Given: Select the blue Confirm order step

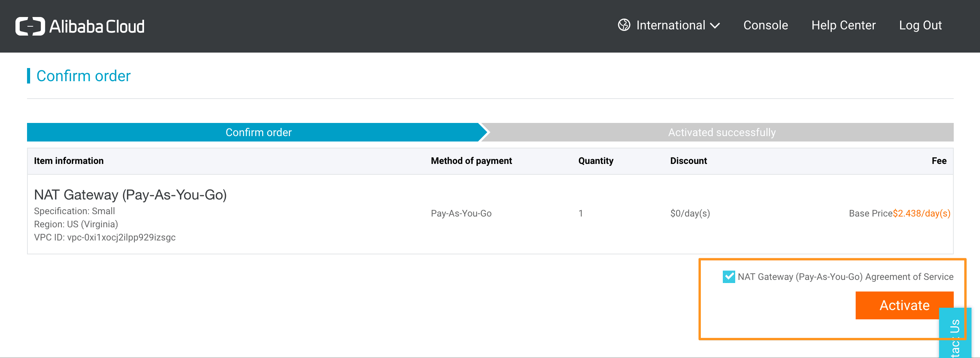Looking at the screenshot, I should [x=258, y=132].
